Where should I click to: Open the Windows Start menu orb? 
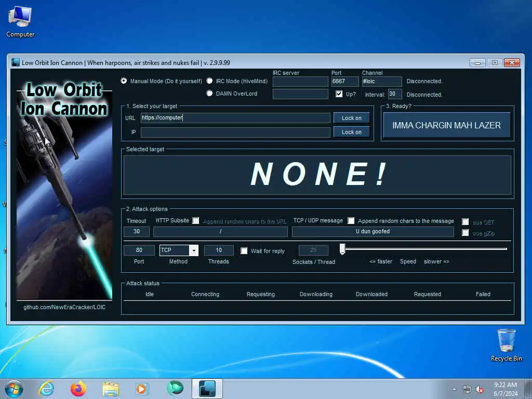pyautogui.click(x=14, y=389)
